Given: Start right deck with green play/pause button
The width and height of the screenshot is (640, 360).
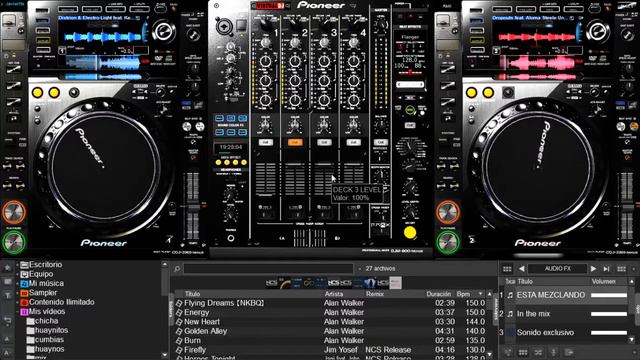Looking at the screenshot, I should [448, 242].
